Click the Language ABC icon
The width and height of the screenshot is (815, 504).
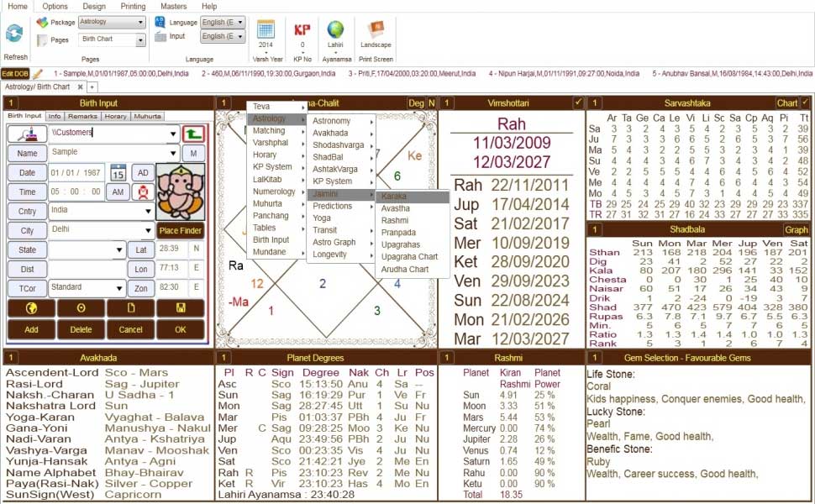(x=160, y=22)
